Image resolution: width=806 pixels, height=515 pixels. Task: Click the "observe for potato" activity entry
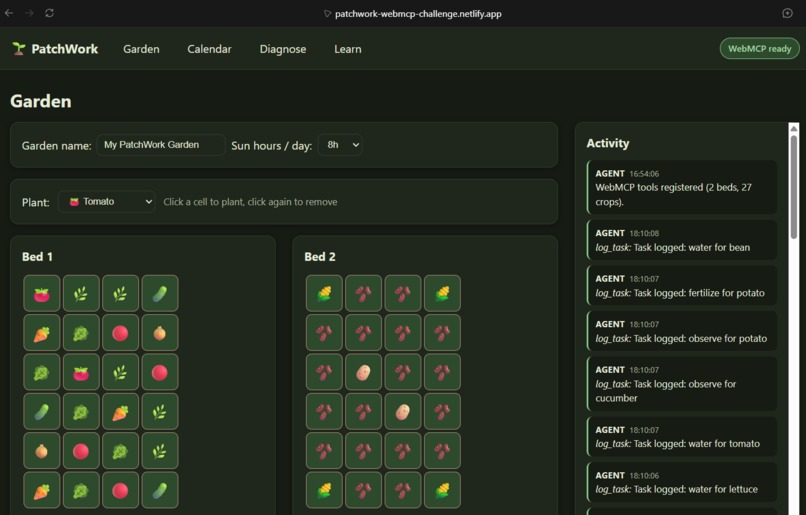pos(682,331)
